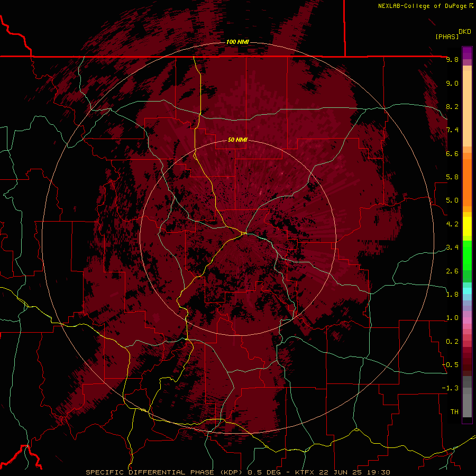Select the 7.4 legend value
This screenshot has width=476, height=476.
coord(452,130)
